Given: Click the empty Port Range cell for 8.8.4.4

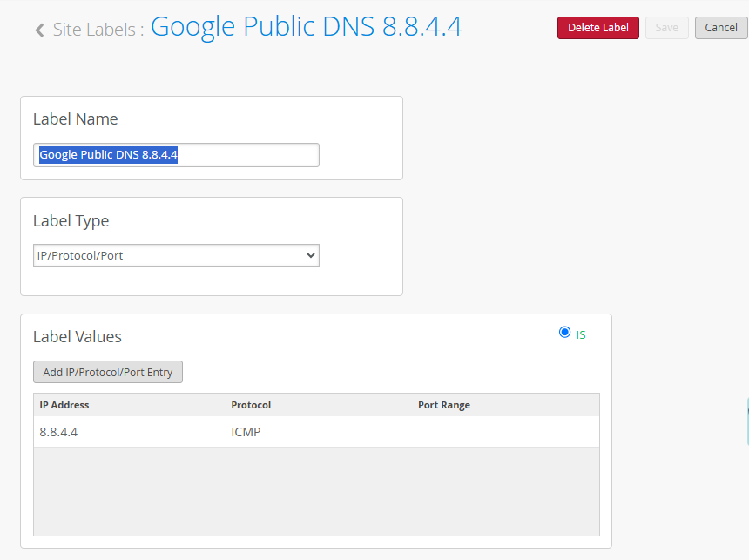Looking at the screenshot, I should 506,432.
